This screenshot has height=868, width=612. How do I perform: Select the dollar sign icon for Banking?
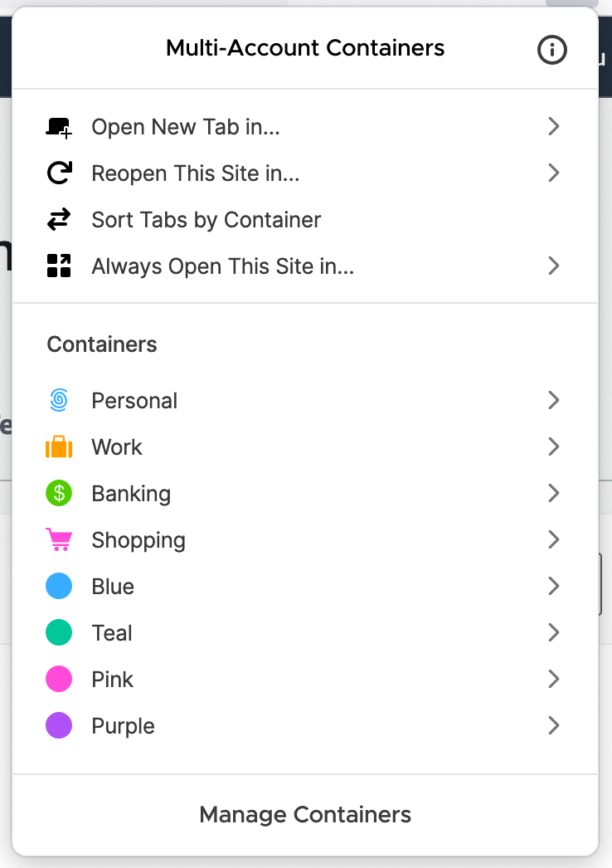click(58, 493)
